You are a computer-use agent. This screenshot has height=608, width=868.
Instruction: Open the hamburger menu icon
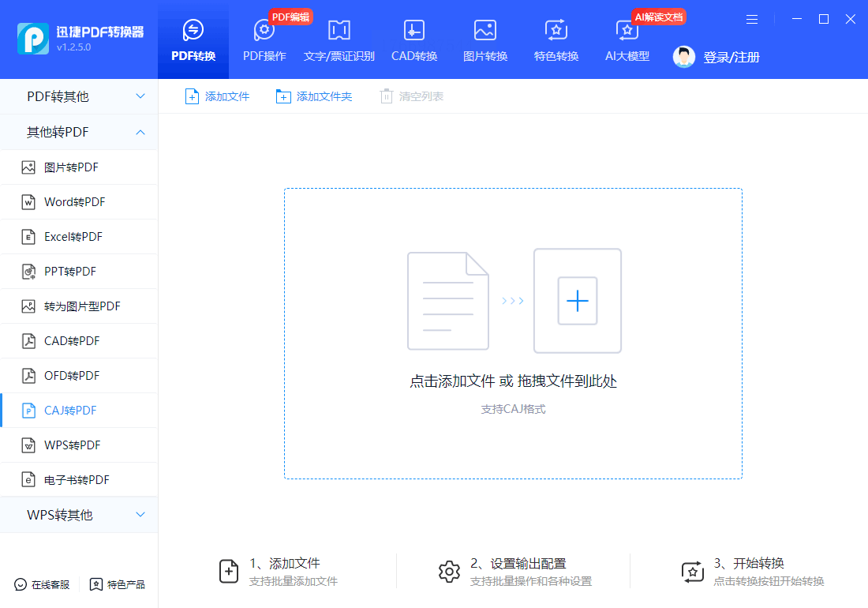(752, 20)
